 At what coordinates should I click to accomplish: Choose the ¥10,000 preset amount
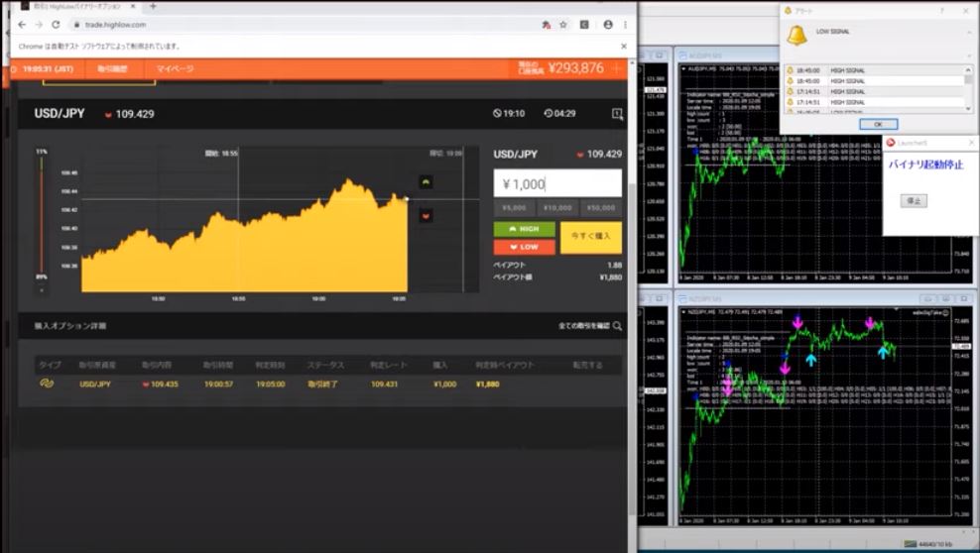(x=557, y=208)
